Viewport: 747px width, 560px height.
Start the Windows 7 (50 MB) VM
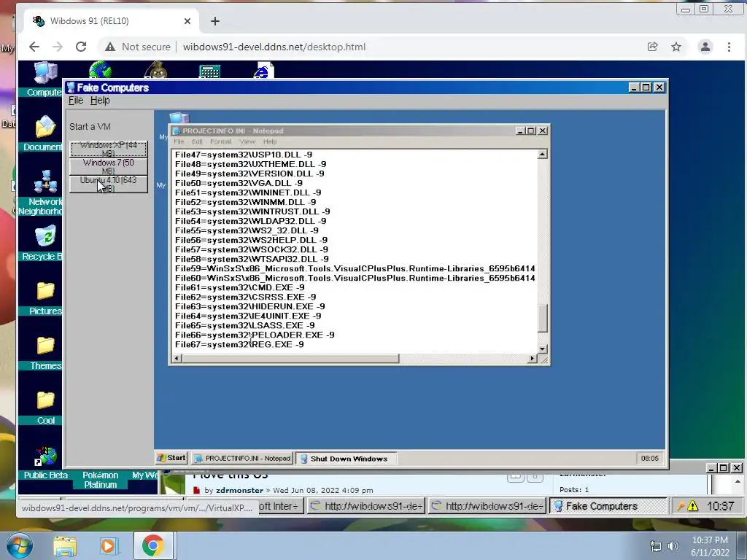pos(109,167)
